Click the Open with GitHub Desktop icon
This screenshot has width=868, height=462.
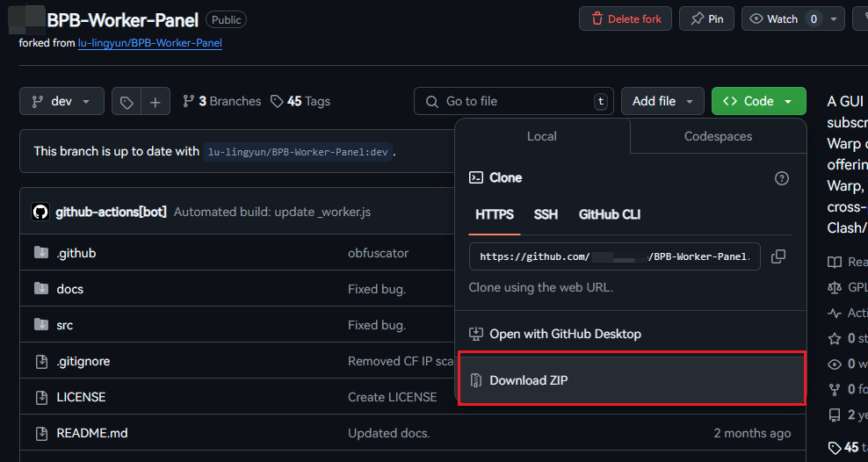tap(476, 334)
